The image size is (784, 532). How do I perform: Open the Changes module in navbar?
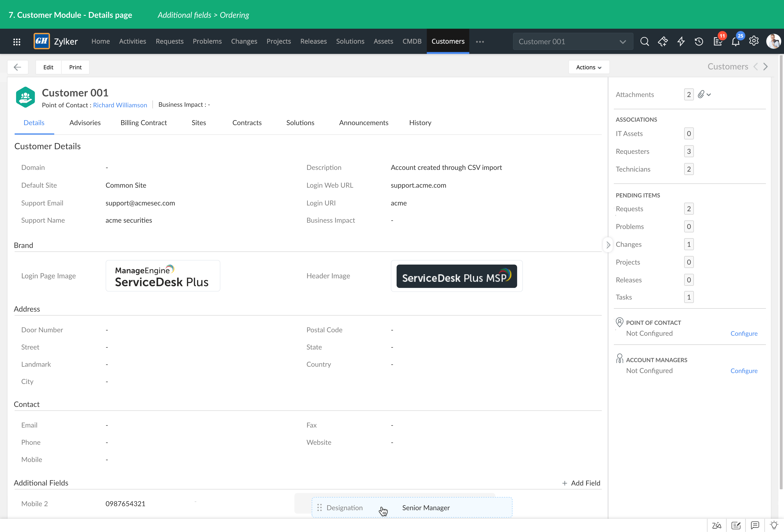(244, 41)
